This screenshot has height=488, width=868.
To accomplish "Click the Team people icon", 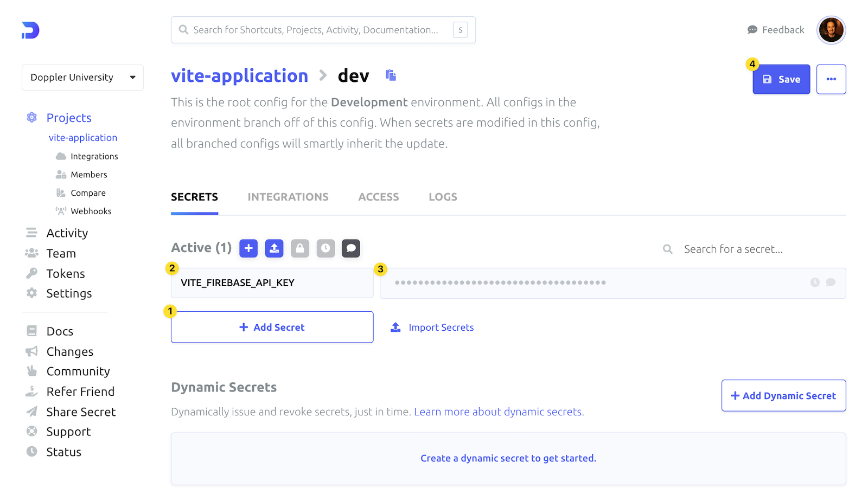I will click(31, 253).
